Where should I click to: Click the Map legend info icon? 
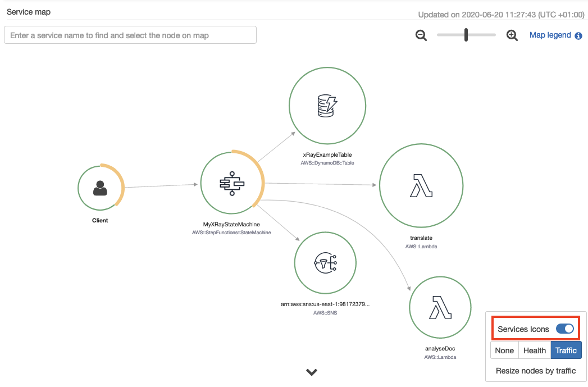(578, 35)
